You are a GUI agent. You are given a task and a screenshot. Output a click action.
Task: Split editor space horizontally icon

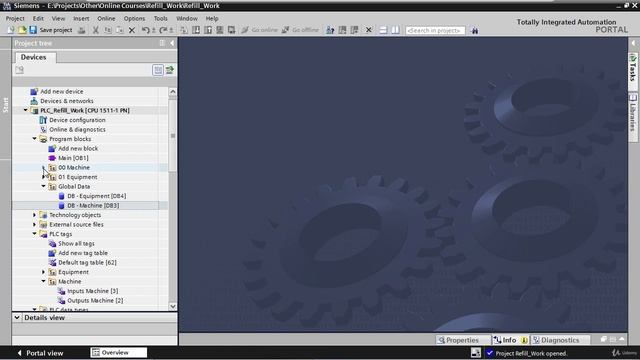point(383,30)
